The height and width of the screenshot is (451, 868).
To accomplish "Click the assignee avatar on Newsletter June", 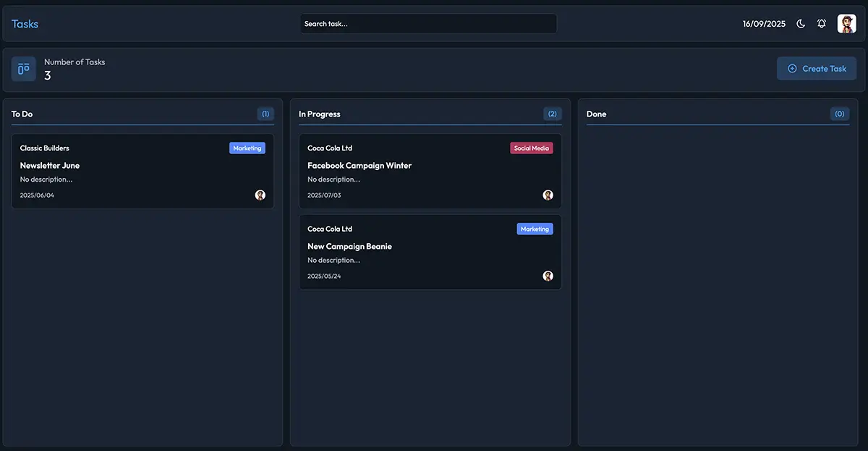I will [x=260, y=195].
